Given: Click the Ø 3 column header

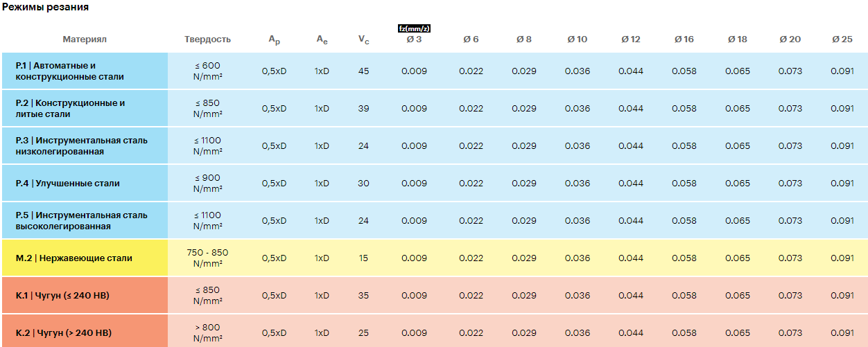Looking at the screenshot, I should pyautogui.click(x=414, y=39).
